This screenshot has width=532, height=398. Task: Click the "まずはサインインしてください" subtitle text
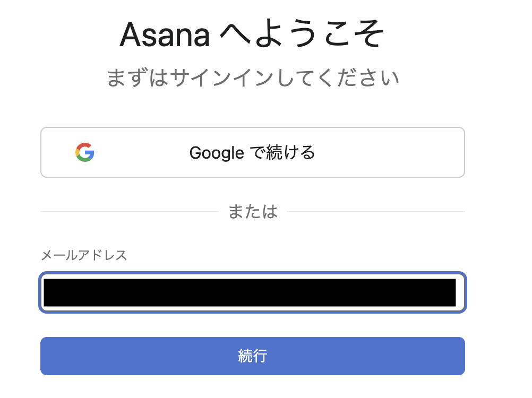coord(253,79)
